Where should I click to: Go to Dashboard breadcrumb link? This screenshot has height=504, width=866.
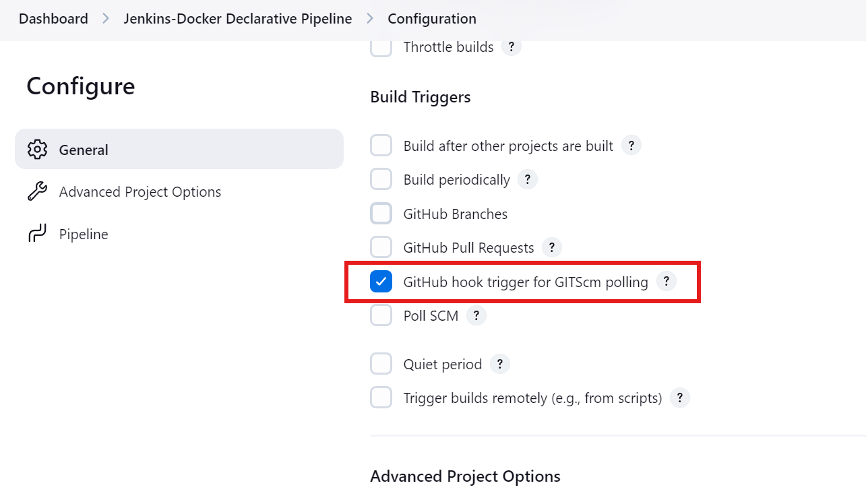pyautogui.click(x=53, y=19)
